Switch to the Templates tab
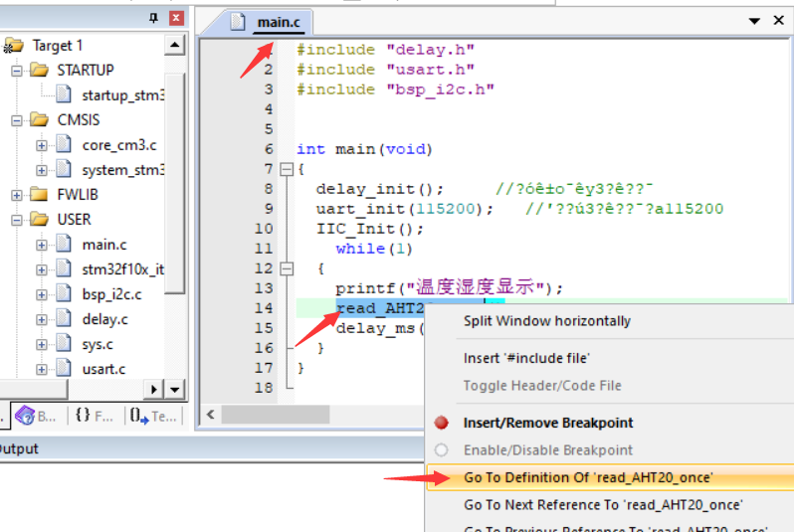Image resolution: width=794 pixels, height=532 pixels. click(x=153, y=416)
